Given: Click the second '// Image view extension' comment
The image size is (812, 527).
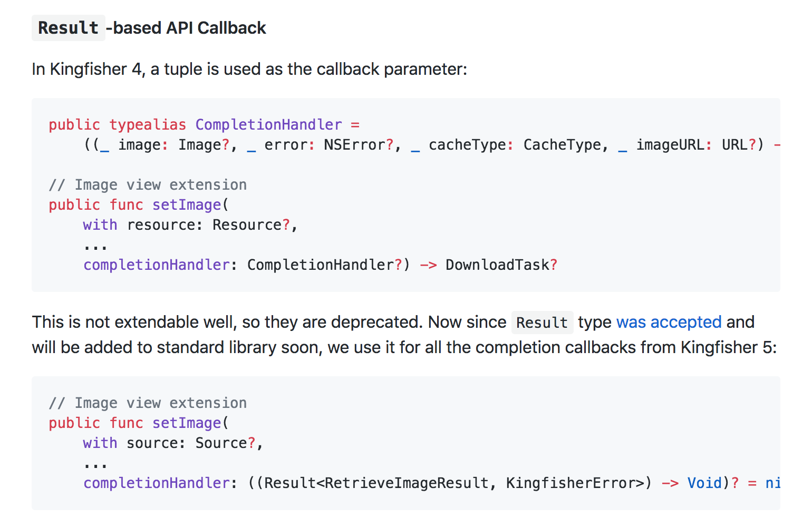Looking at the screenshot, I should pyautogui.click(x=148, y=403).
